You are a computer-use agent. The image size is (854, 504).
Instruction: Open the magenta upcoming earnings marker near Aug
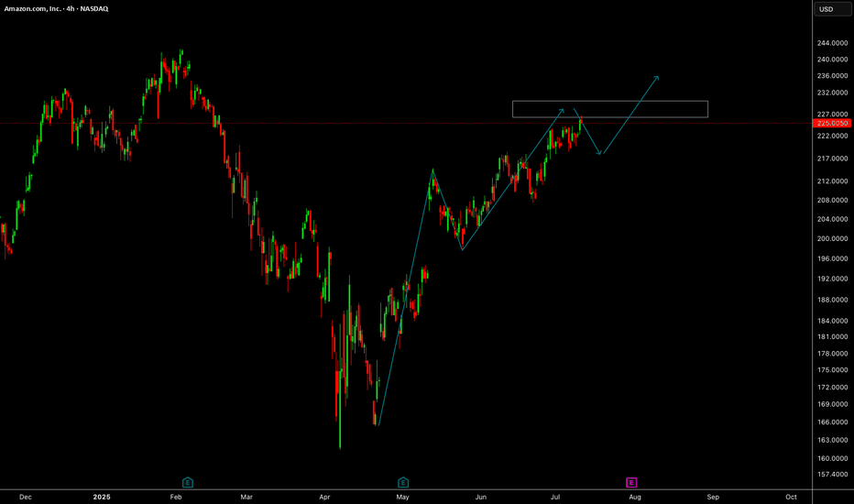(x=631, y=482)
